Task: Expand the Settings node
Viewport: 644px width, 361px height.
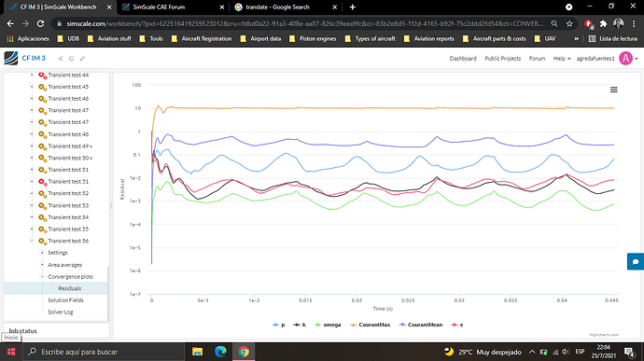Action: coord(42,253)
